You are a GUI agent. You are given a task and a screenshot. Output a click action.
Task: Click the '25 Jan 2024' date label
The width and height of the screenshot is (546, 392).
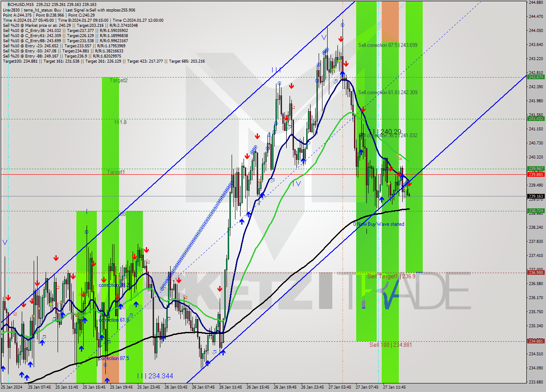(12, 387)
